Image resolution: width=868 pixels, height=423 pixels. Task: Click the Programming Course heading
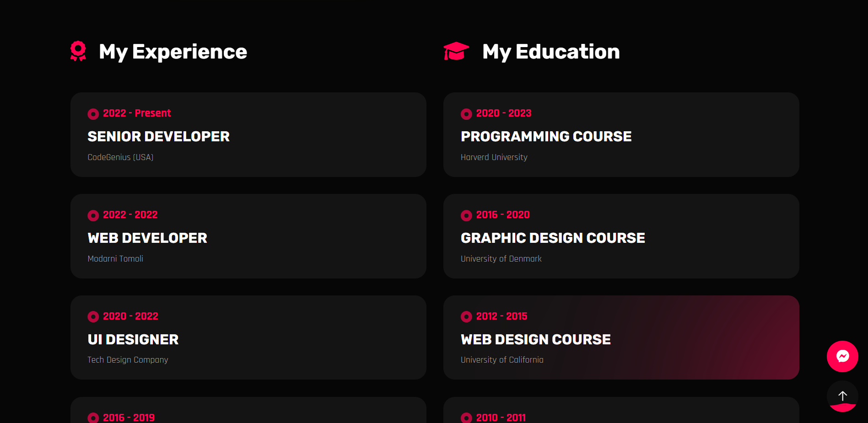(x=546, y=136)
